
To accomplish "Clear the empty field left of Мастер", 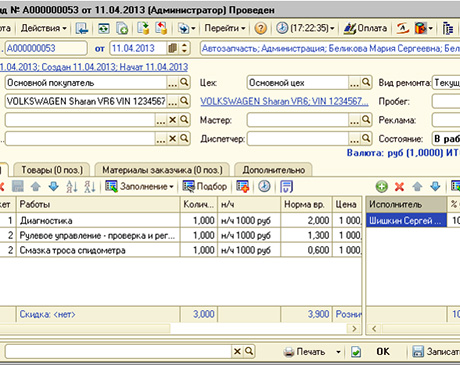I will tap(172, 120).
